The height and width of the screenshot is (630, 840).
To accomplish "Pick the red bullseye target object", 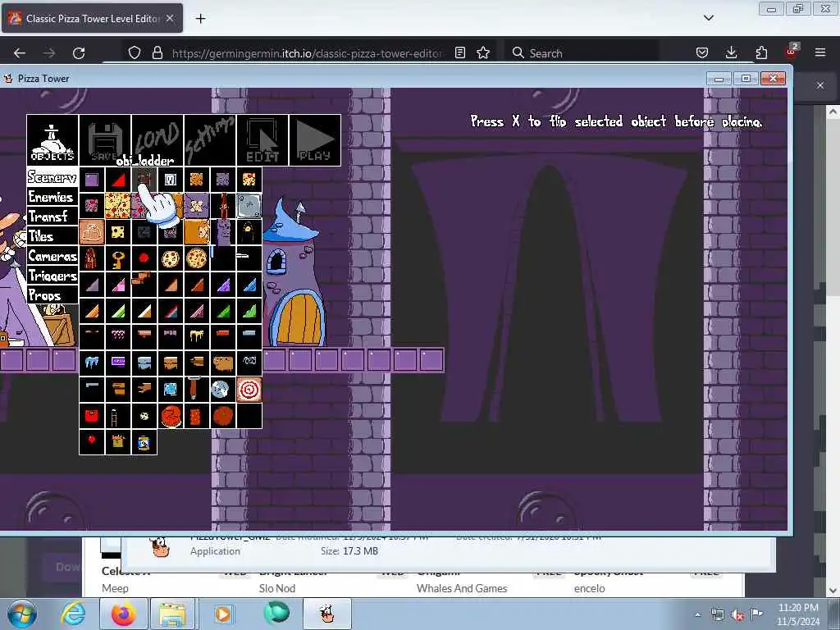I will click(249, 390).
